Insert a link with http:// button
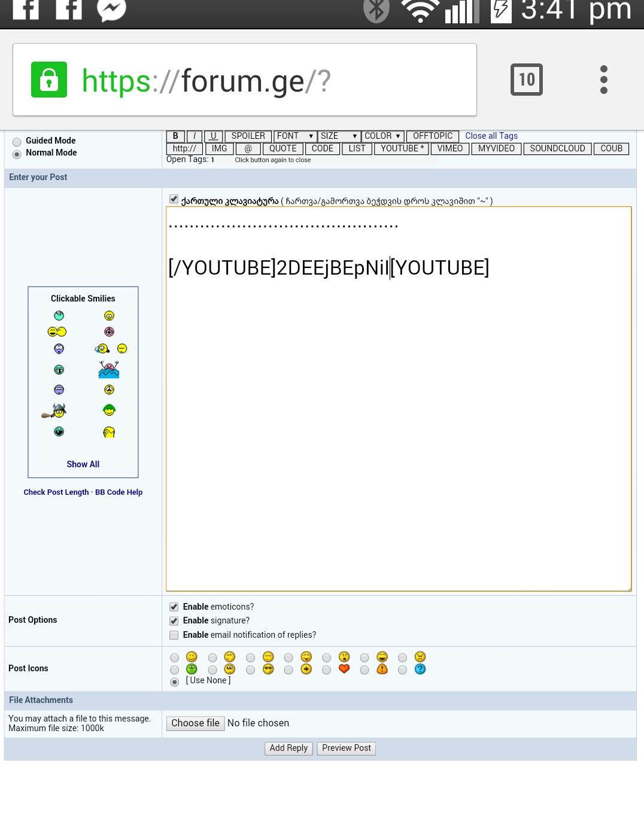This screenshot has height=840, width=644. [x=184, y=149]
